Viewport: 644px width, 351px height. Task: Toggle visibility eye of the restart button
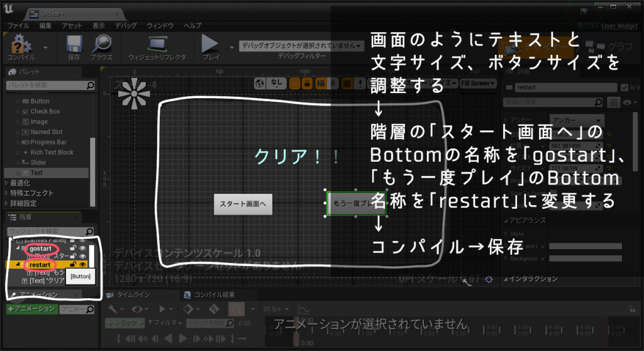point(82,265)
